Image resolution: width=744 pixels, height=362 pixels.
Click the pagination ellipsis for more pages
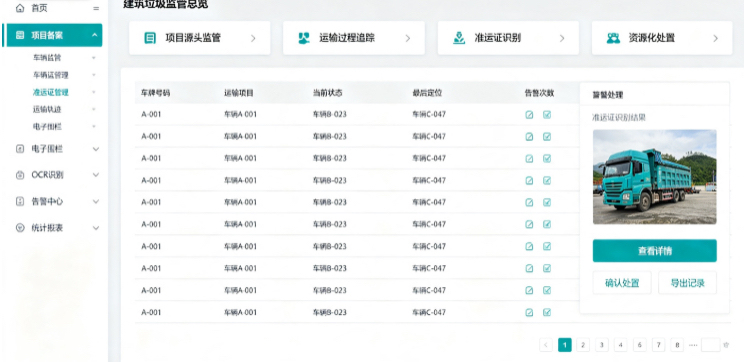[x=693, y=345]
